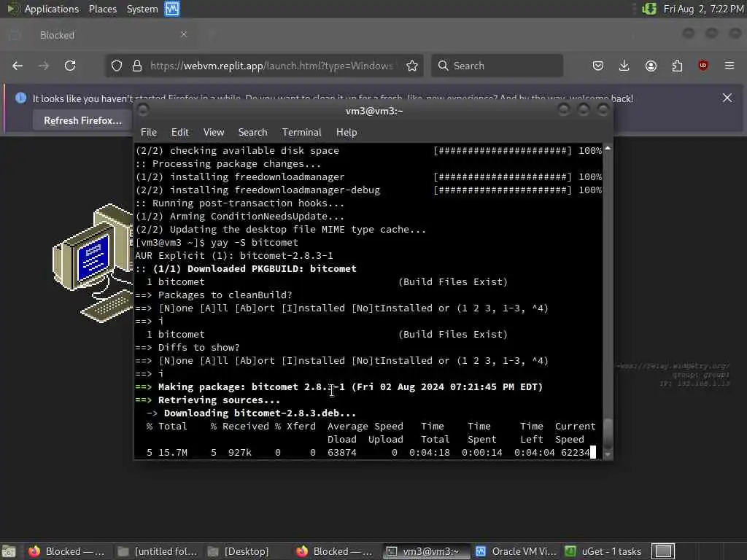Click the webvm.replit.app URL address field

[x=271, y=66]
